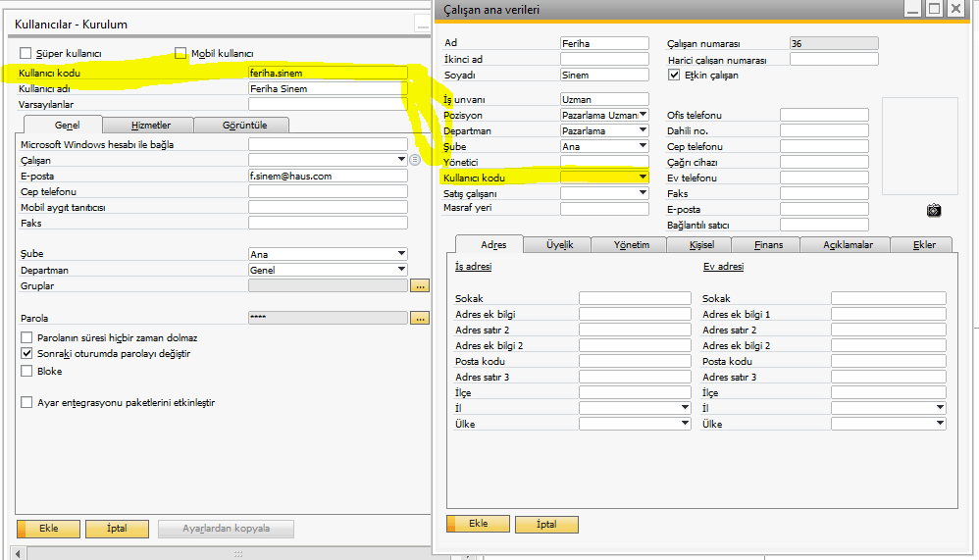979x560 pixels.
Task: Open the Finans tab
Action: (x=768, y=245)
